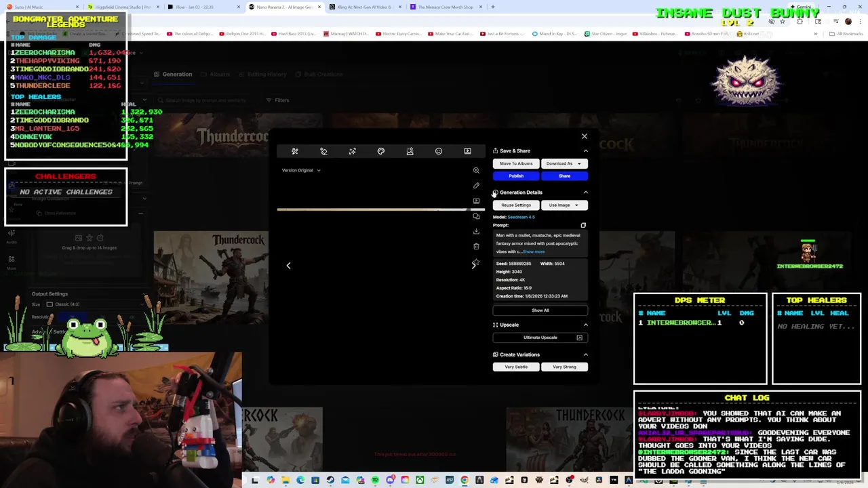Open Spotify from the taskbar
Viewport: 868px width, 488px height.
375,481
